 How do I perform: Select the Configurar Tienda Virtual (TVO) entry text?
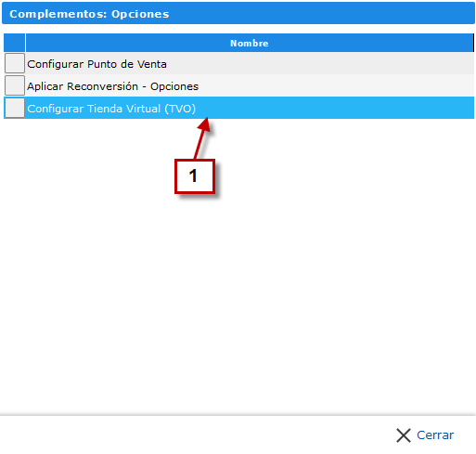(111, 109)
